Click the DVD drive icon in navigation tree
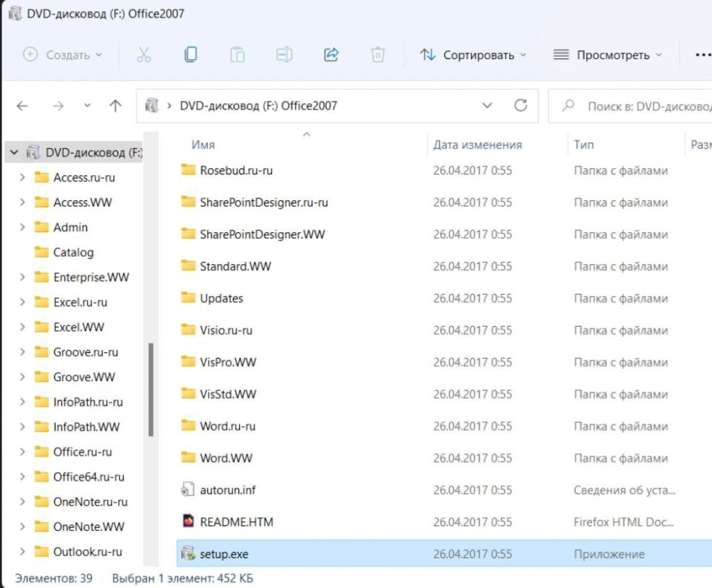Image resolution: width=712 pixels, height=588 pixels. [x=33, y=152]
